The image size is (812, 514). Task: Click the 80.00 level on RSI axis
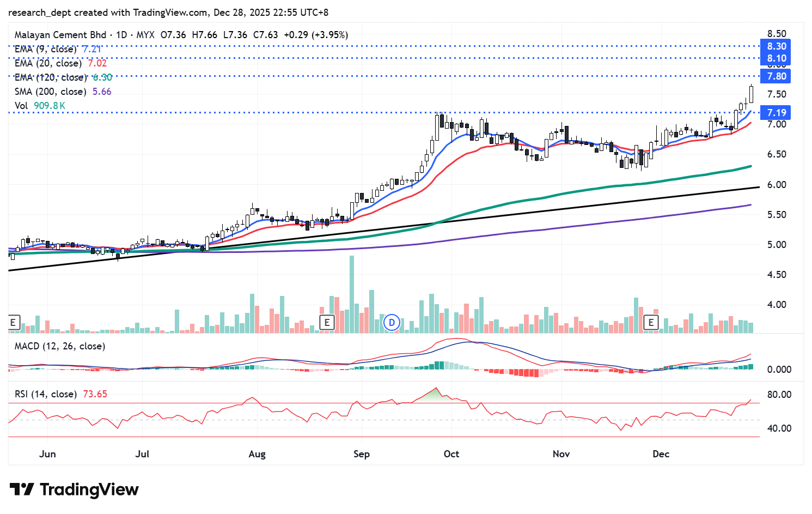pyautogui.click(x=779, y=395)
